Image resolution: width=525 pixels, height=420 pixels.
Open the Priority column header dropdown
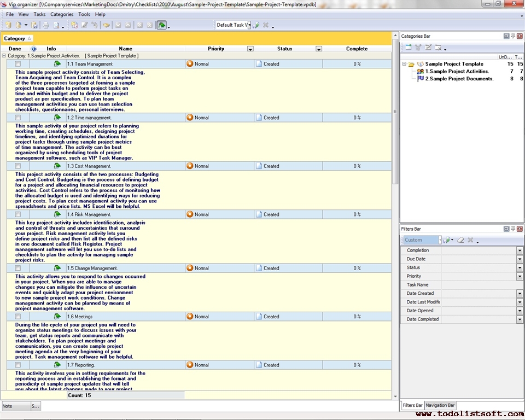250,49
